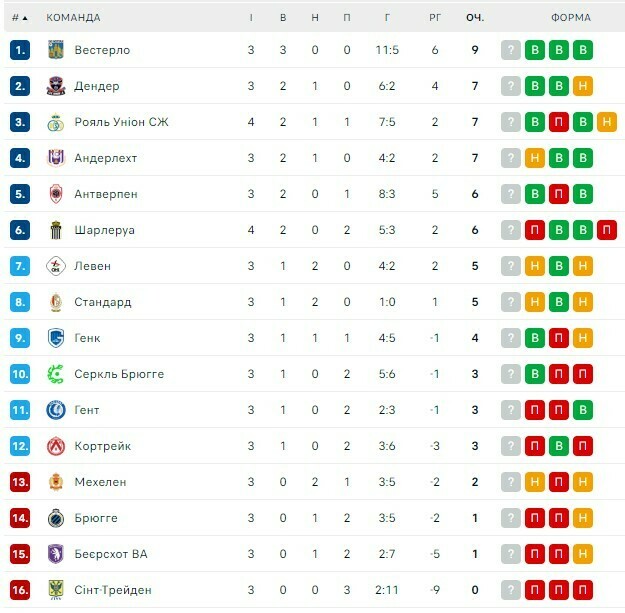Screen dimensions: 625x613
Task: Click the Вестерло team crest icon
Action: tap(55, 50)
